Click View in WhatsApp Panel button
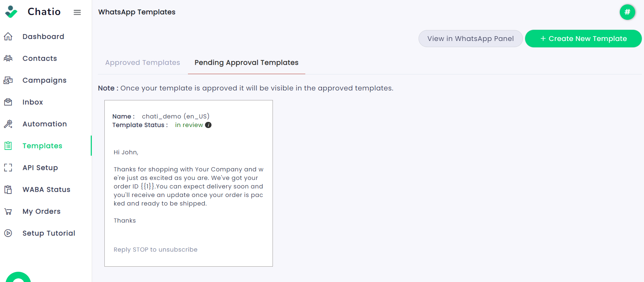 coord(470,39)
